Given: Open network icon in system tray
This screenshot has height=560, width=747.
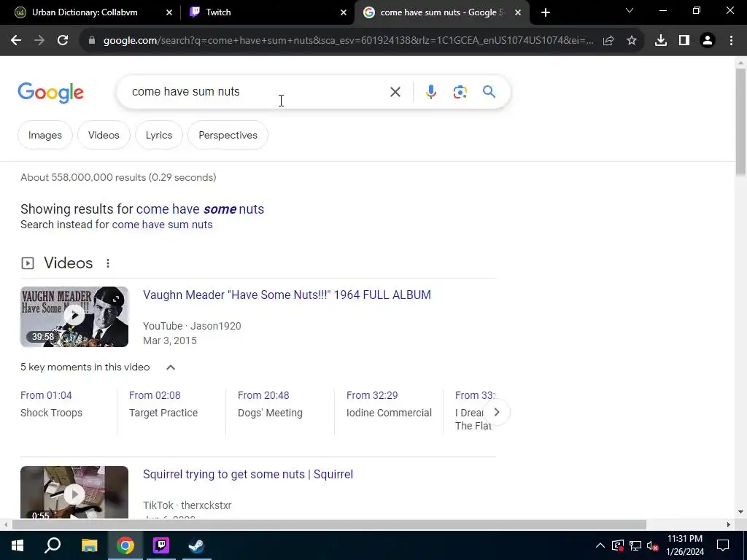Looking at the screenshot, I should [x=635, y=545].
